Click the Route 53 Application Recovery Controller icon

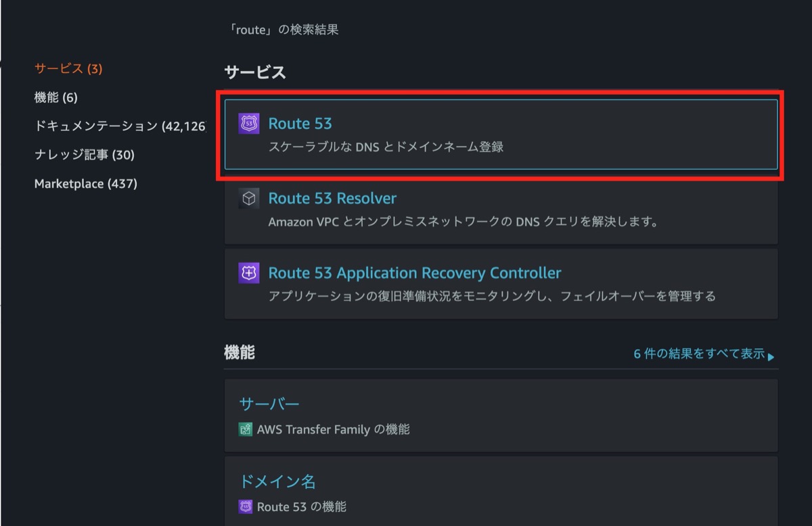click(248, 272)
